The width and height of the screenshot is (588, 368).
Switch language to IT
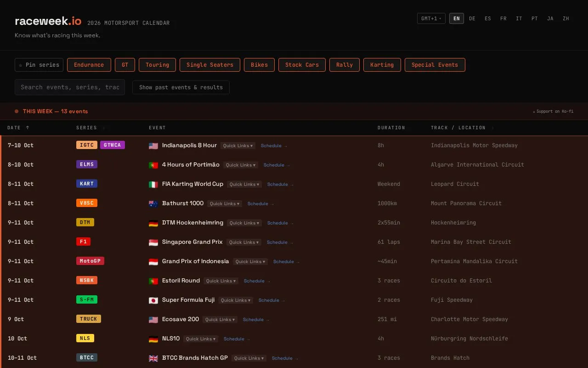[519, 18]
